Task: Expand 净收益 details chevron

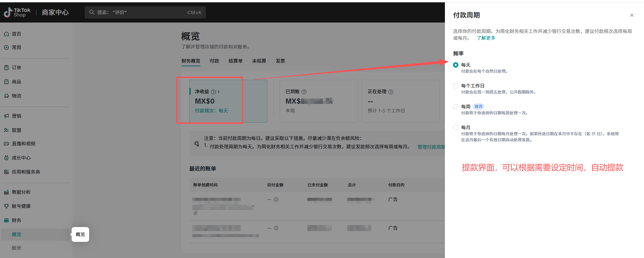Action: (219, 92)
